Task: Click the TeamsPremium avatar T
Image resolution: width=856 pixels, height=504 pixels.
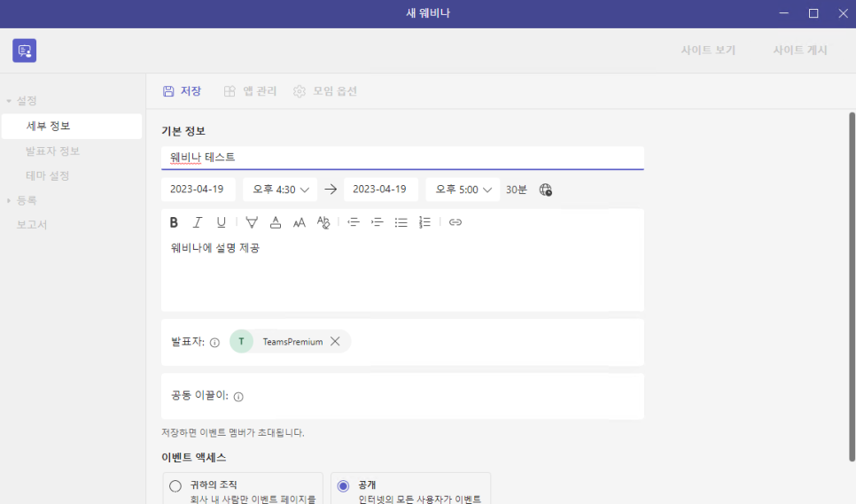Action: pos(241,341)
